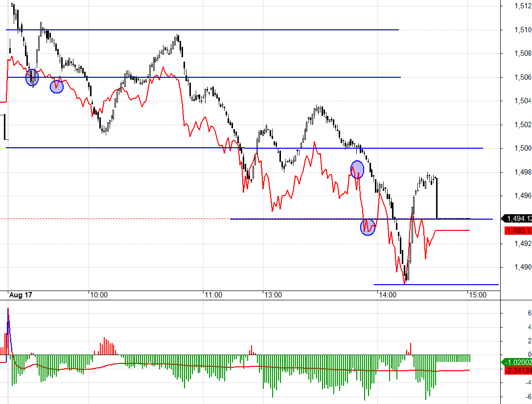The height and width of the screenshot is (404, 532).
Task: Select the 13:00 time axis label
Action: (273, 295)
